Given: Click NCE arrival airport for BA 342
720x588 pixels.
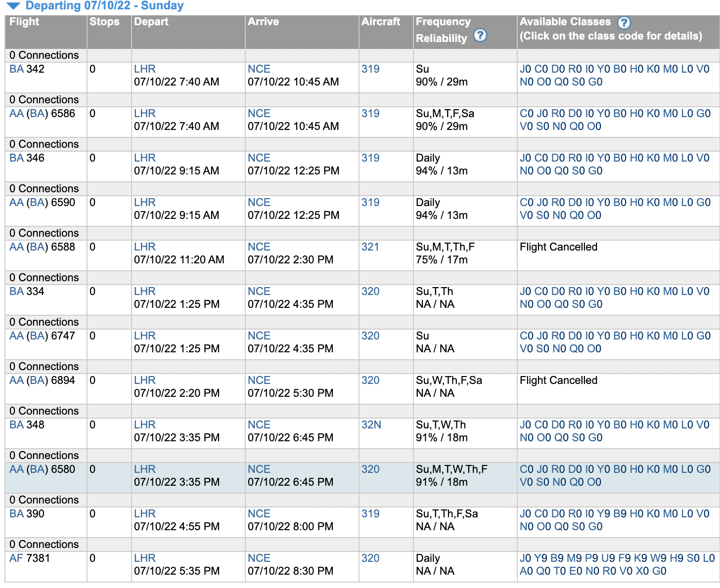Looking at the screenshot, I should tap(259, 69).
